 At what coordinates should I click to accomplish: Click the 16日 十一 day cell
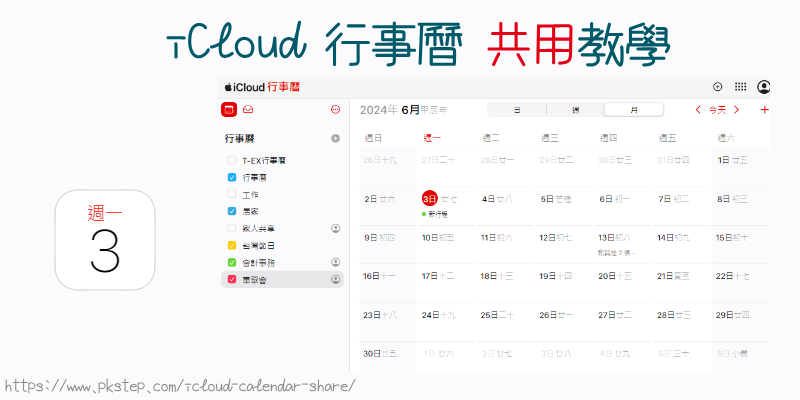[387, 283]
